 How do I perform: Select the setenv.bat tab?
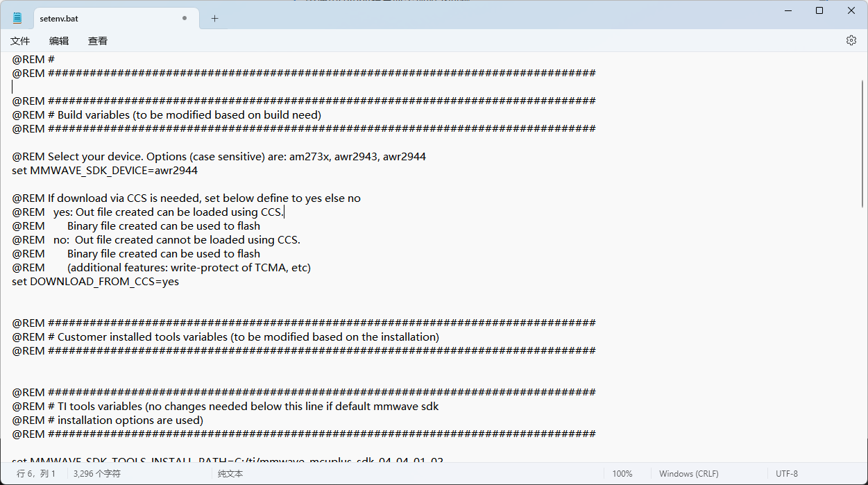click(x=115, y=19)
